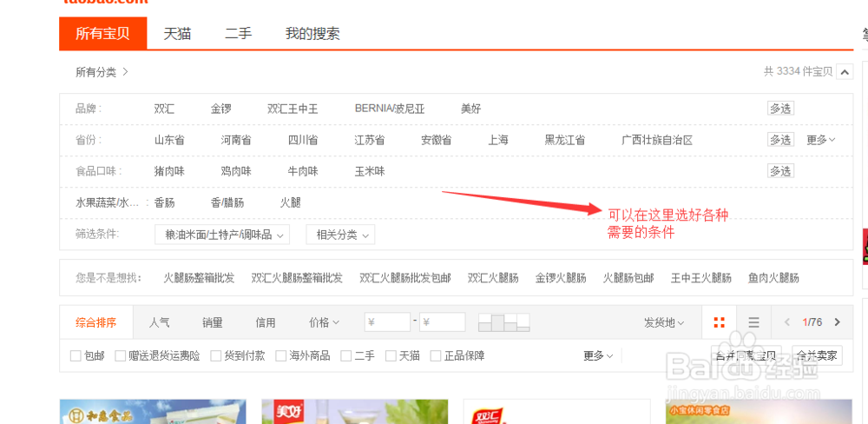Select 上海 in province filter
This screenshot has height=424, width=868.
pyautogui.click(x=498, y=140)
